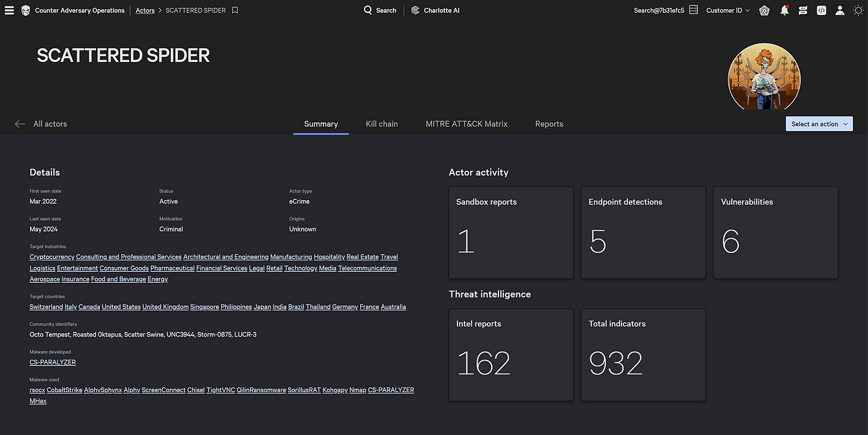
Task: Launch Charlotte AI
Action: click(435, 10)
